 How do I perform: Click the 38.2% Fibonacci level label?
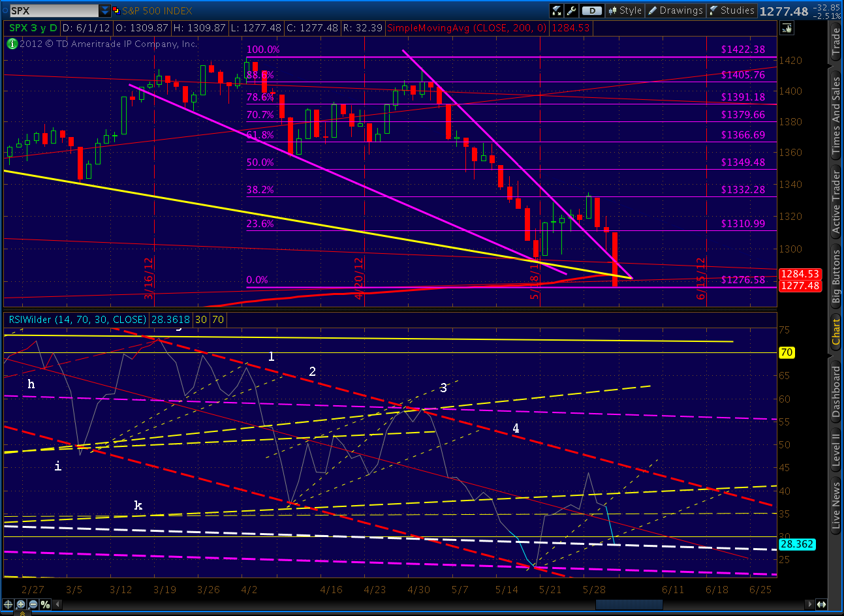click(x=260, y=190)
